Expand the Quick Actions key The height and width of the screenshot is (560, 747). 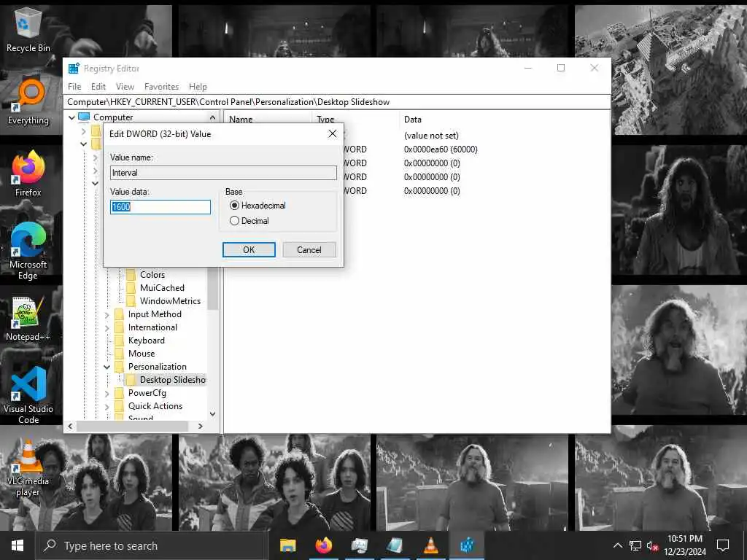point(107,406)
